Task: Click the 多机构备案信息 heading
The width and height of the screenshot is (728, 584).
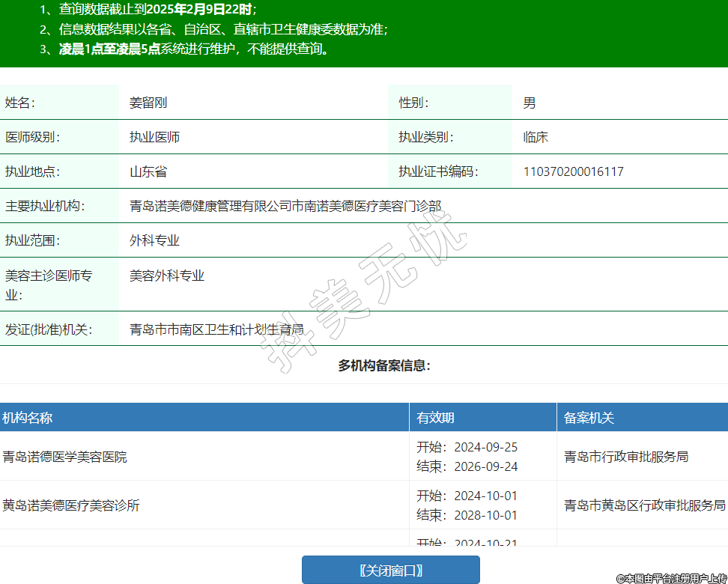Action: pos(384,366)
